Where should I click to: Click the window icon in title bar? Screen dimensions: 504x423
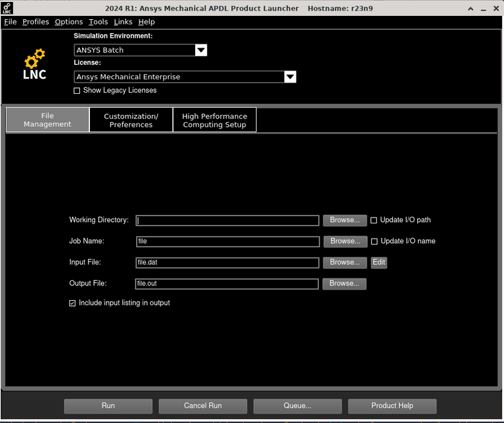click(x=8, y=8)
